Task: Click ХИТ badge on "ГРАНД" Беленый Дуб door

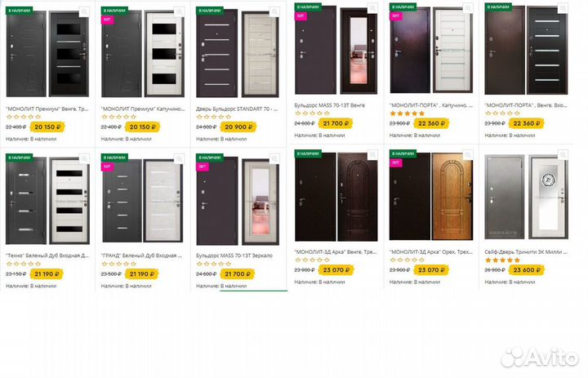Action: (x=106, y=166)
